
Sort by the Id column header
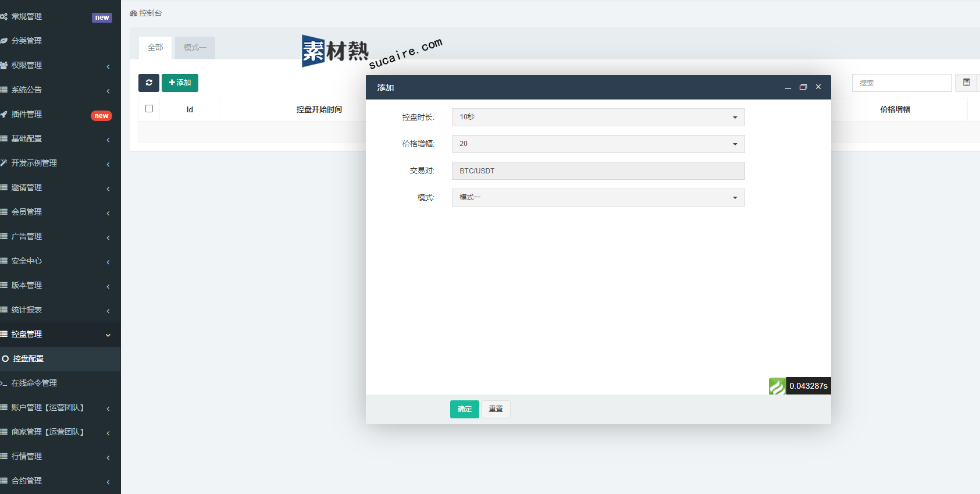point(190,109)
